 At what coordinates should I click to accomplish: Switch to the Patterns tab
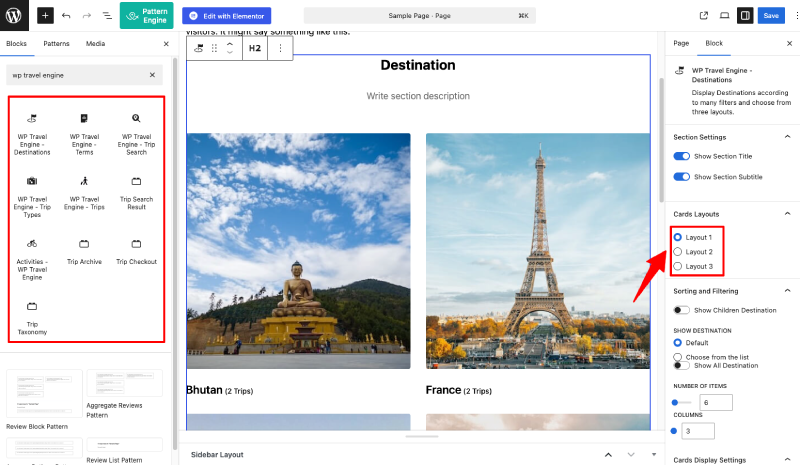tap(56, 44)
